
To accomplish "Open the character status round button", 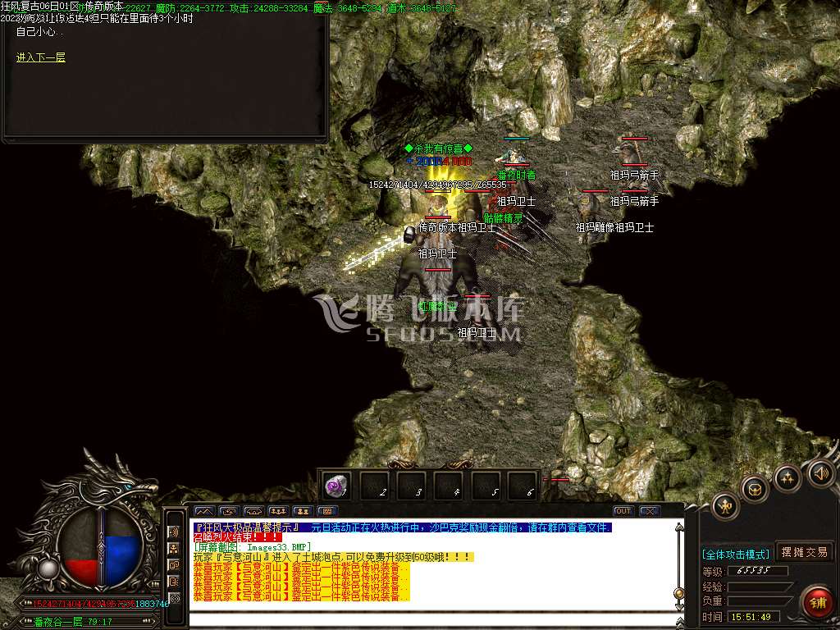I will [x=727, y=507].
